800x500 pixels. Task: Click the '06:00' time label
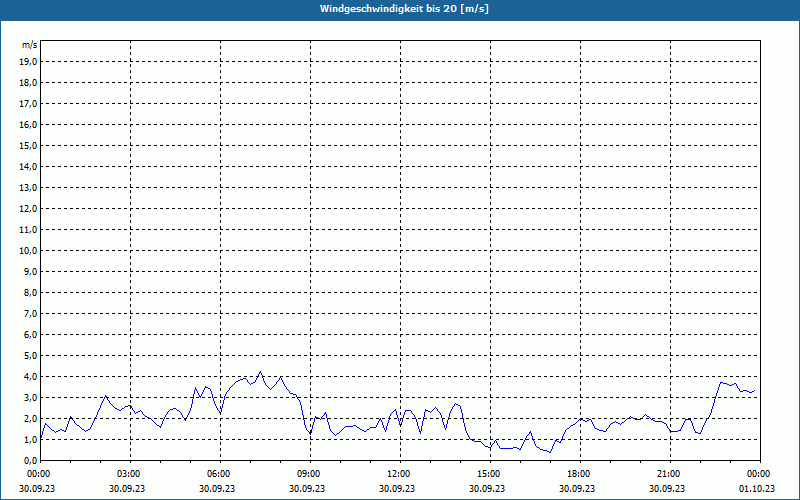tap(220, 474)
